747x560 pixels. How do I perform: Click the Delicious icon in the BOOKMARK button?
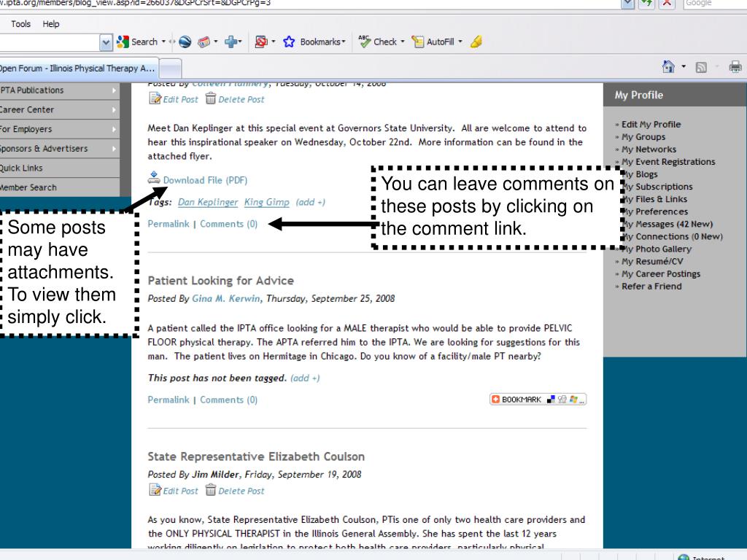pyautogui.click(x=551, y=399)
